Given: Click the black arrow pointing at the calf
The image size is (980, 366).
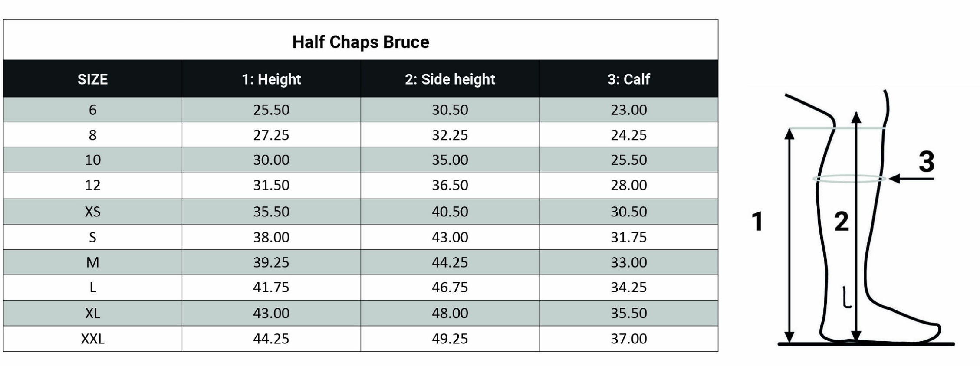Looking at the screenshot, I should point(911,179).
